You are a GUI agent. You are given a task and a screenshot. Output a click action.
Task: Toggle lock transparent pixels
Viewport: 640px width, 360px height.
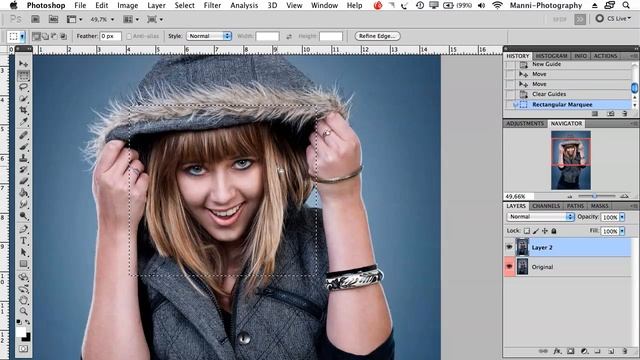(x=527, y=231)
